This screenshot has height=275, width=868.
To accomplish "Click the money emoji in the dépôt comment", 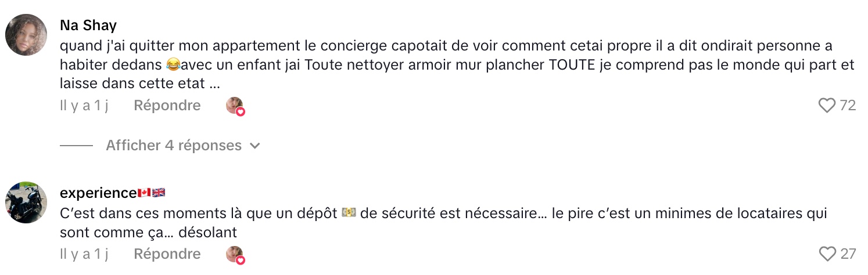I will click(x=349, y=214).
